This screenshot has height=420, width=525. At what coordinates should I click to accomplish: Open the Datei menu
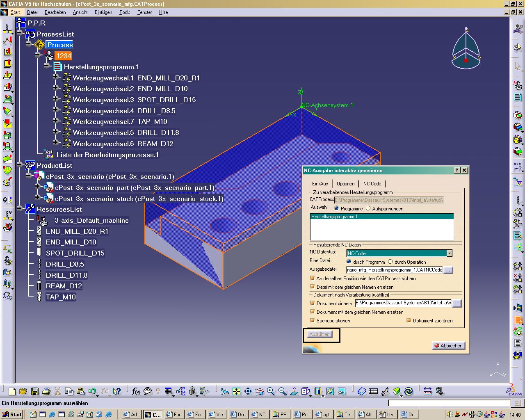pyautogui.click(x=32, y=12)
